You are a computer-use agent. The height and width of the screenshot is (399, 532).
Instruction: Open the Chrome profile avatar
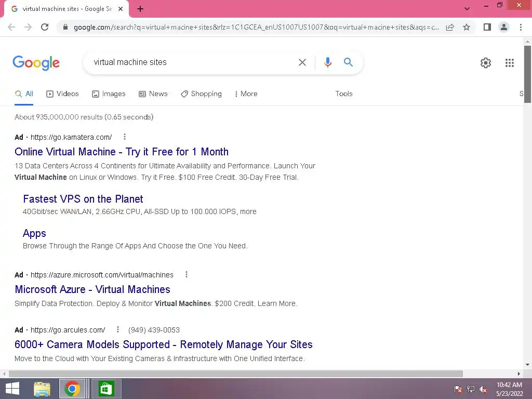click(504, 27)
